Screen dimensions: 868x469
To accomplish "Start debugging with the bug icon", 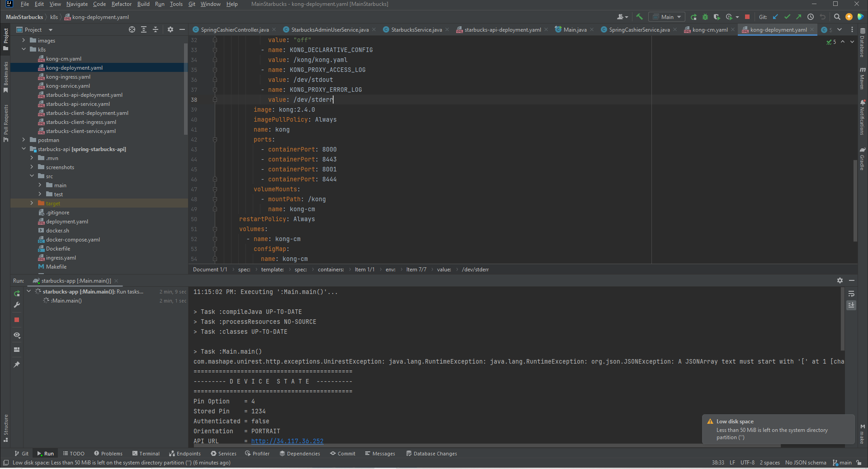I will tap(705, 17).
